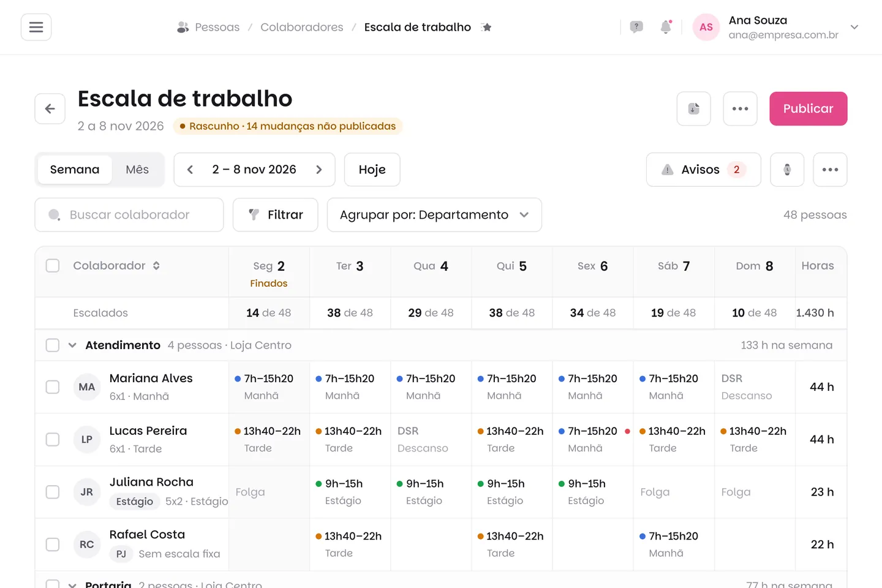The width and height of the screenshot is (882, 588).
Task: Click the PJ tag under Rafael Costa
Action: pos(121,554)
